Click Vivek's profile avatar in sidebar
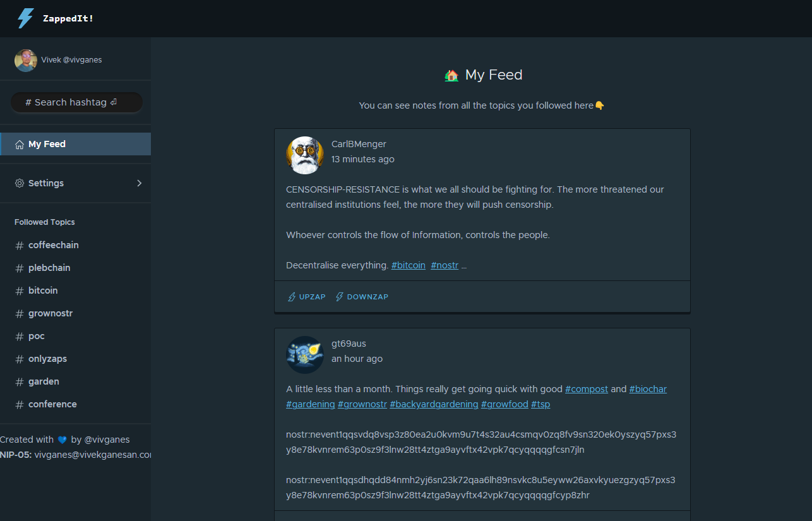812x521 pixels. click(26, 60)
